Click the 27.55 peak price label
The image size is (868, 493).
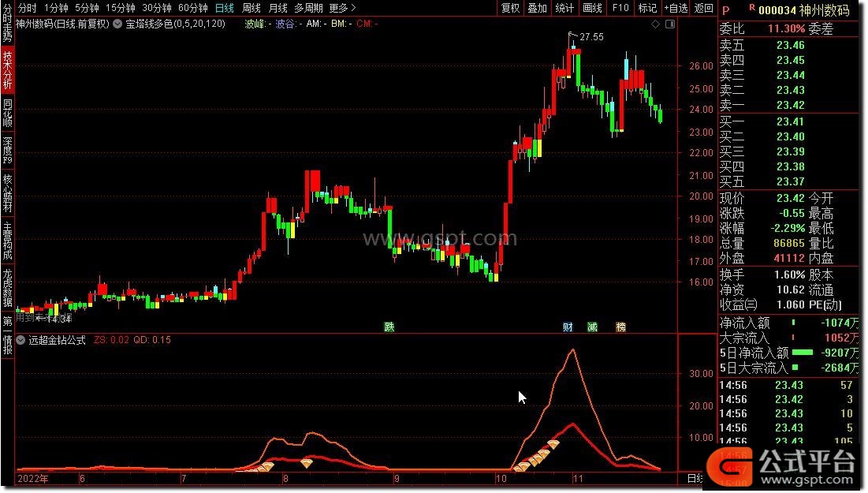click(591, 37)
